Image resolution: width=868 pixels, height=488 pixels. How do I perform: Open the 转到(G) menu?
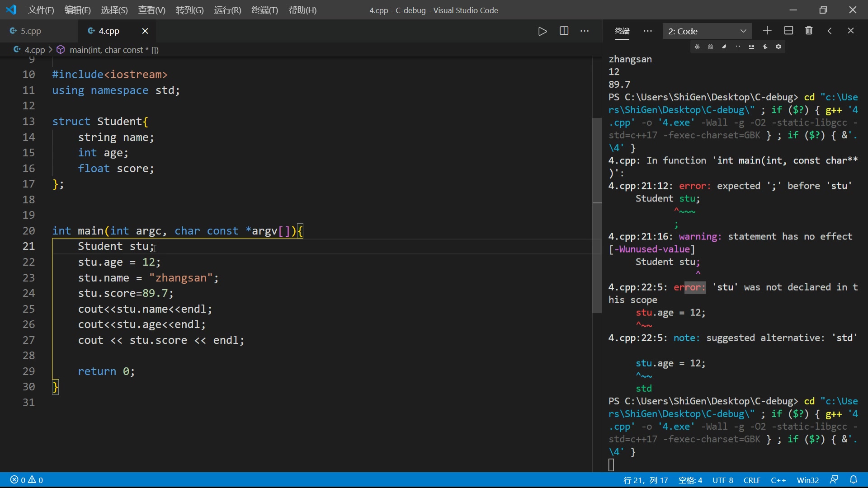coord(189,10)
